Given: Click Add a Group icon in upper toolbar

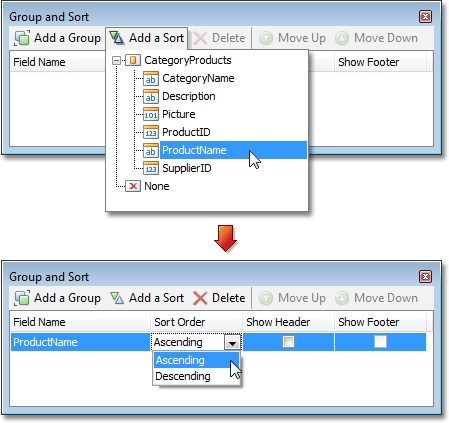Looking at the screenshot, I should coord(22,38).
